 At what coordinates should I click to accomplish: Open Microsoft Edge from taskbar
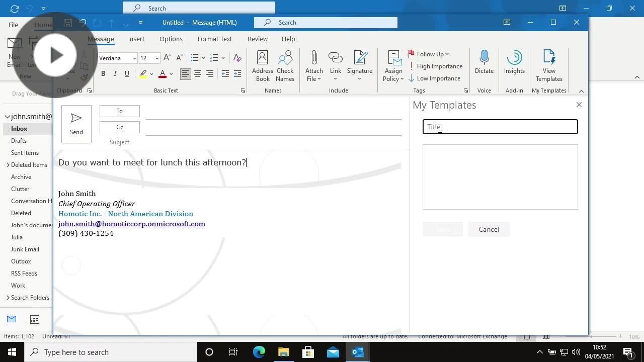259,352
